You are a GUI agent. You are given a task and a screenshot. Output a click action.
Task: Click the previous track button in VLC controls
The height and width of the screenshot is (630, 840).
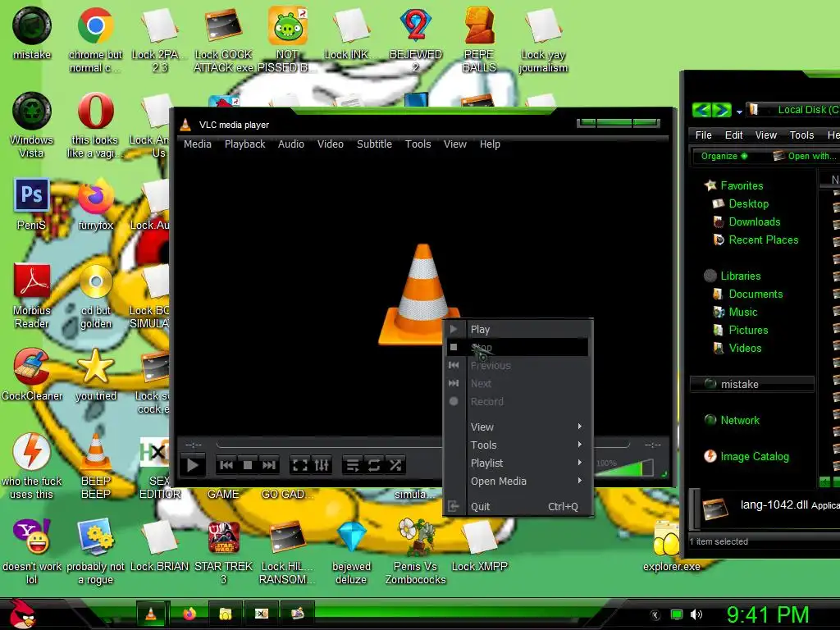click(226, 465)
